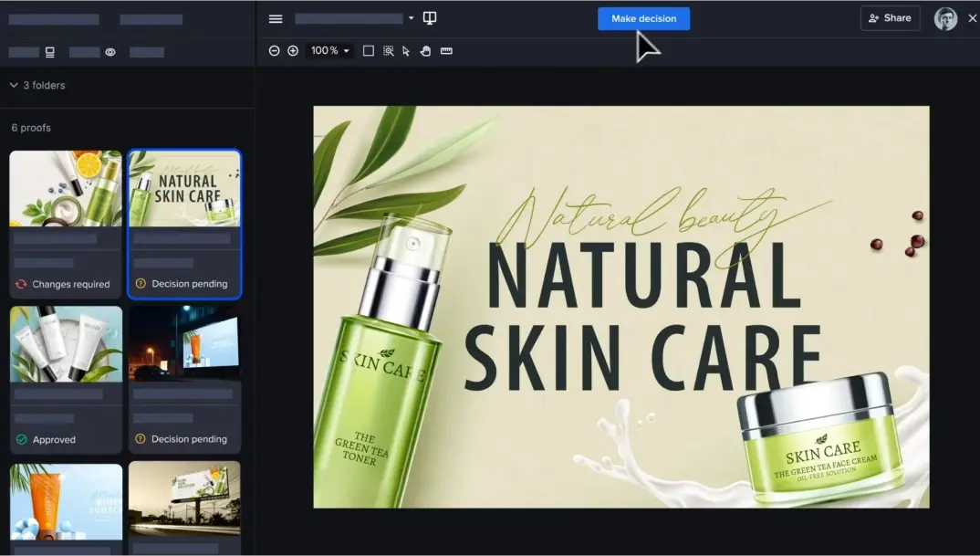Open the hamburger menu in the viewer header

[276, 19]
